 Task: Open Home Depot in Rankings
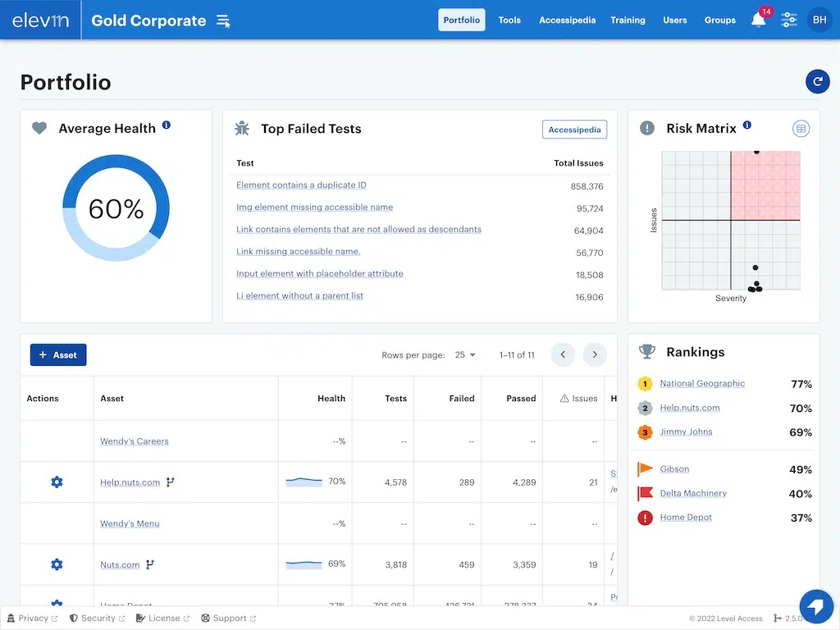(x=686, y=517)
